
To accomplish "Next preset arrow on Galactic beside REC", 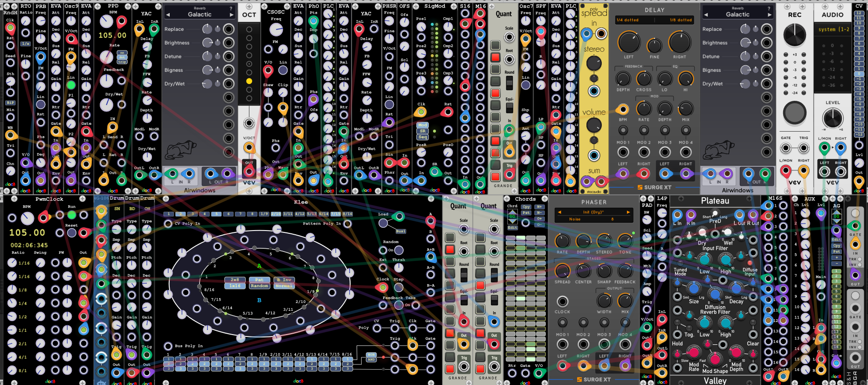I will coord(769,15).
